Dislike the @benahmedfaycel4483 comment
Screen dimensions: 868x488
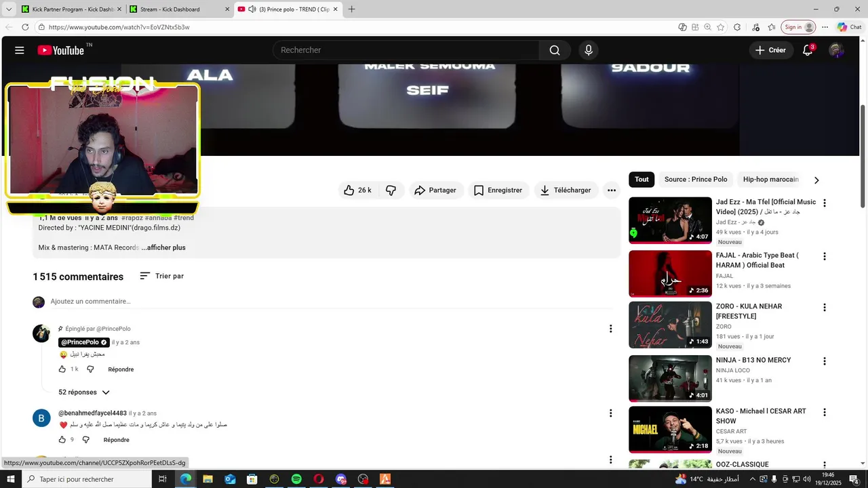(x=85, y=440)
